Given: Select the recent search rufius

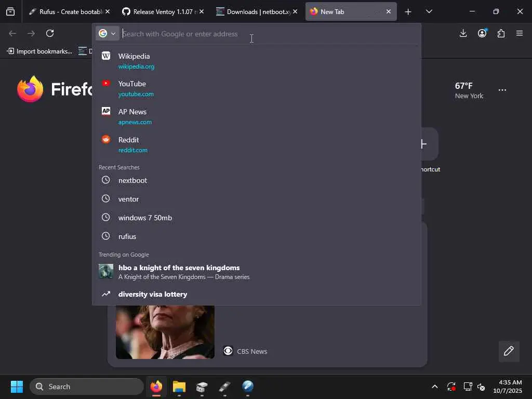Looking at the screenshot, I should click(257, 236).
